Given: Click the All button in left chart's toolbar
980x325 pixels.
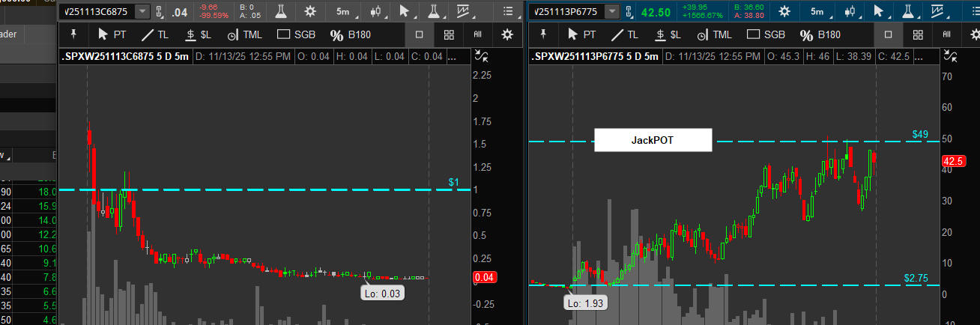Looking at the screenshot, I should (477, 34).
